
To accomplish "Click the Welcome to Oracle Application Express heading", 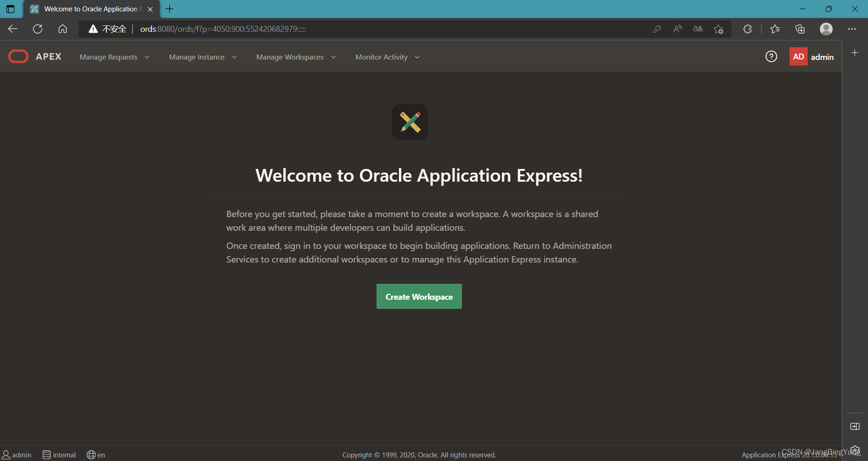I will tap(419, 175).
